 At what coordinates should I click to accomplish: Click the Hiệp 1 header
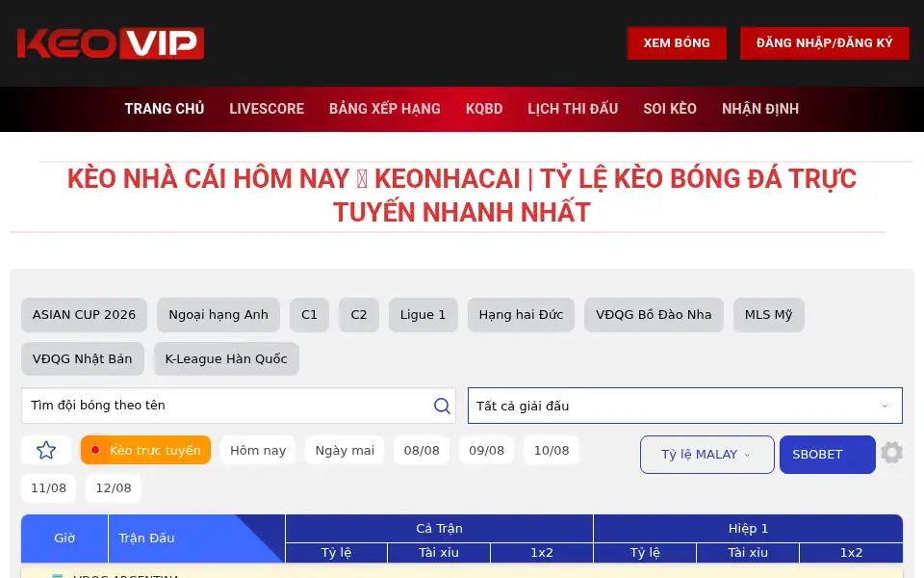[x=749, y=529]
